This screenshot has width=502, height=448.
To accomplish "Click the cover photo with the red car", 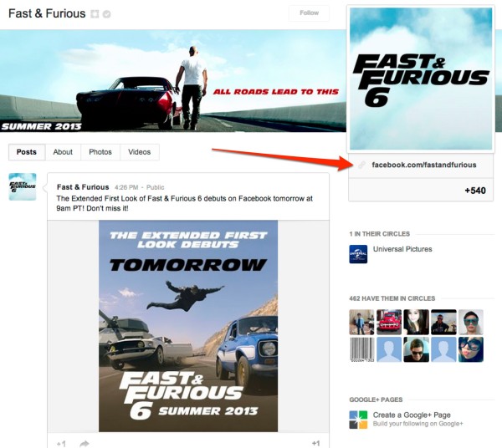I will click(173, 80).
